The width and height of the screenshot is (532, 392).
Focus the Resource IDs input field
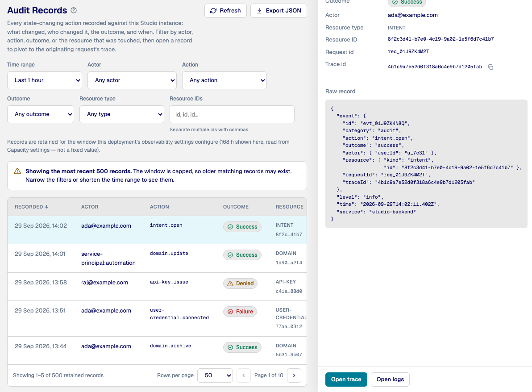coord(232,114)
